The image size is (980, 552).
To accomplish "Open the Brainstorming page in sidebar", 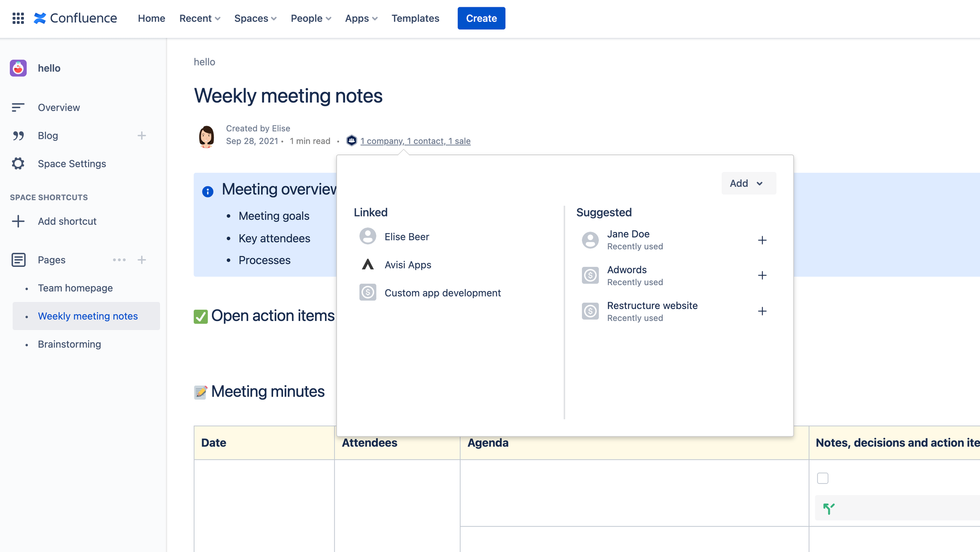I will [69, 344].
